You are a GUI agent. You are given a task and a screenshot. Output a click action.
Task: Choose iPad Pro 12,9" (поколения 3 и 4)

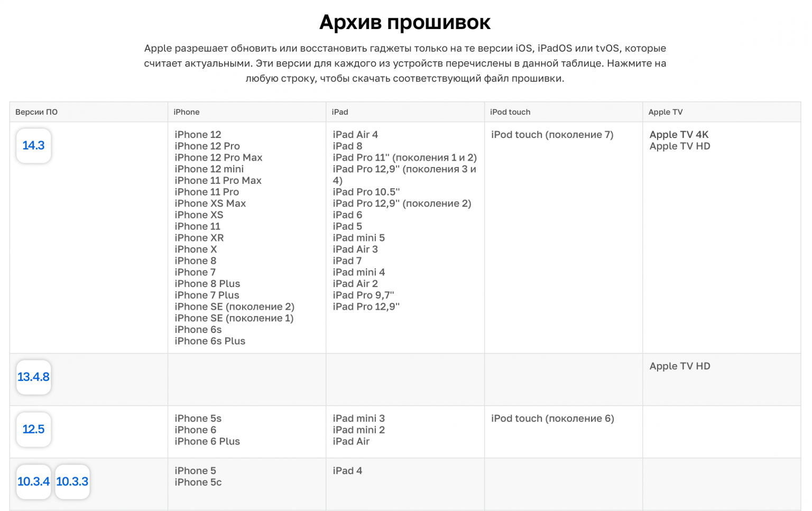pos(404,175)
